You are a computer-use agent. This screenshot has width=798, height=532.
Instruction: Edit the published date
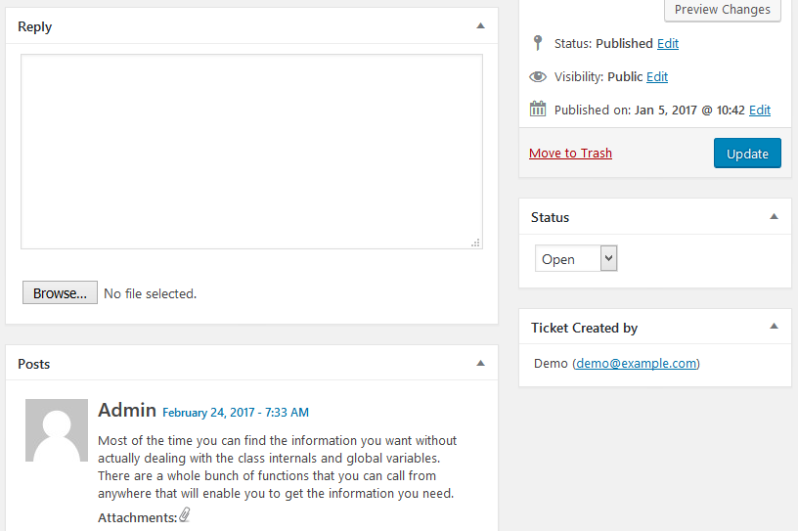click(760, 110)
